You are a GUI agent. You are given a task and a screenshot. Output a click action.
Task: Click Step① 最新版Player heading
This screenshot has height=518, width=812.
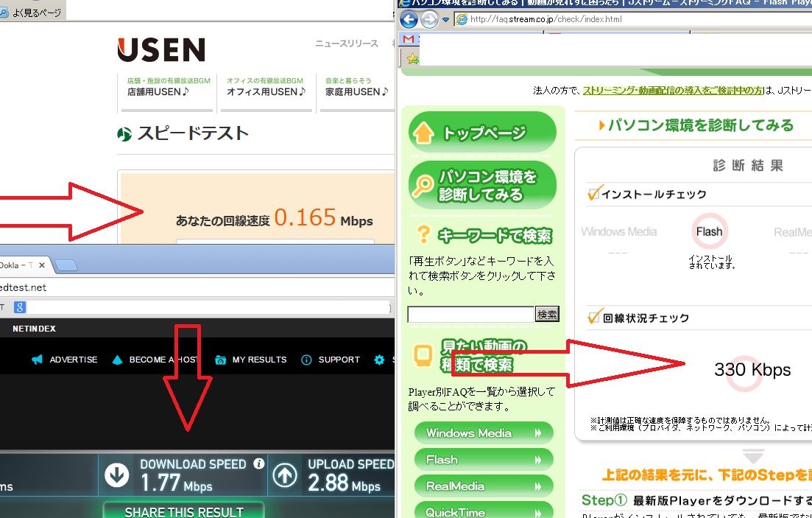[696, 500]
